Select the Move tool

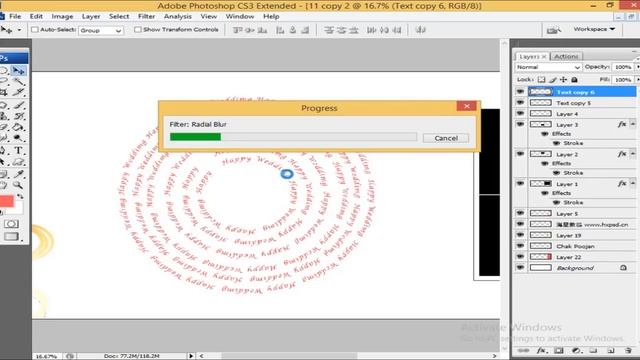(18, 71)
